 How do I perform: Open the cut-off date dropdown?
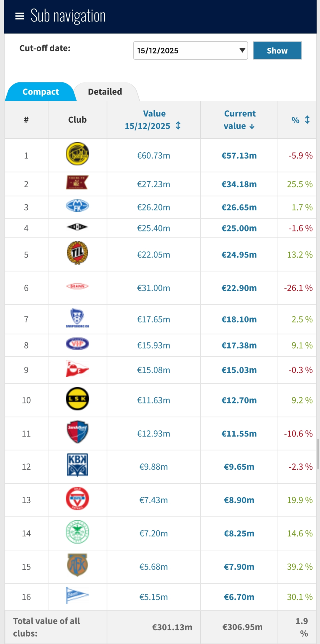[x=191, y=51]
